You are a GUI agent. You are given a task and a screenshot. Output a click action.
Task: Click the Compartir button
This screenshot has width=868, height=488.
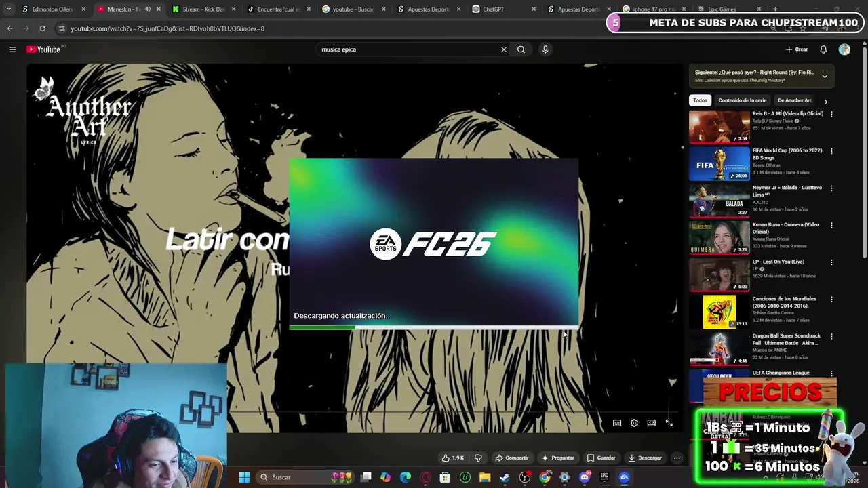tap(511, 458)
